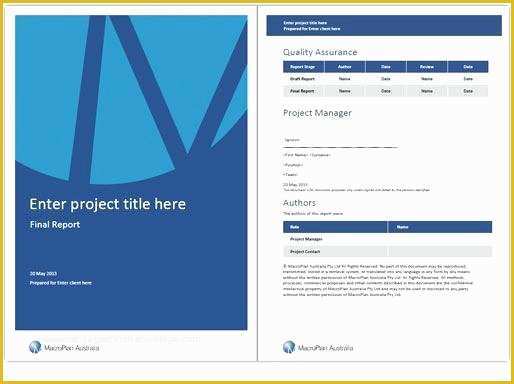Screen dimensions: 514x384
Task: Click the 'Quality Assurance' heading
Action: [x=320, y=52]
